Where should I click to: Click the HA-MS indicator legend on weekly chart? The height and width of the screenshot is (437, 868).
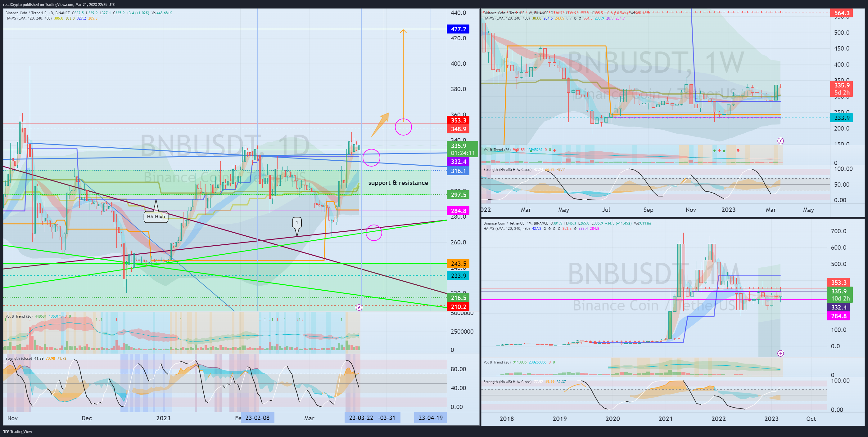click(554, 18)
